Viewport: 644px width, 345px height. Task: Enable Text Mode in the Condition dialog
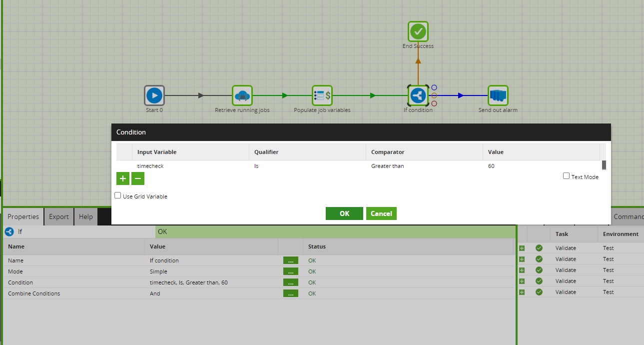[567, 175]
